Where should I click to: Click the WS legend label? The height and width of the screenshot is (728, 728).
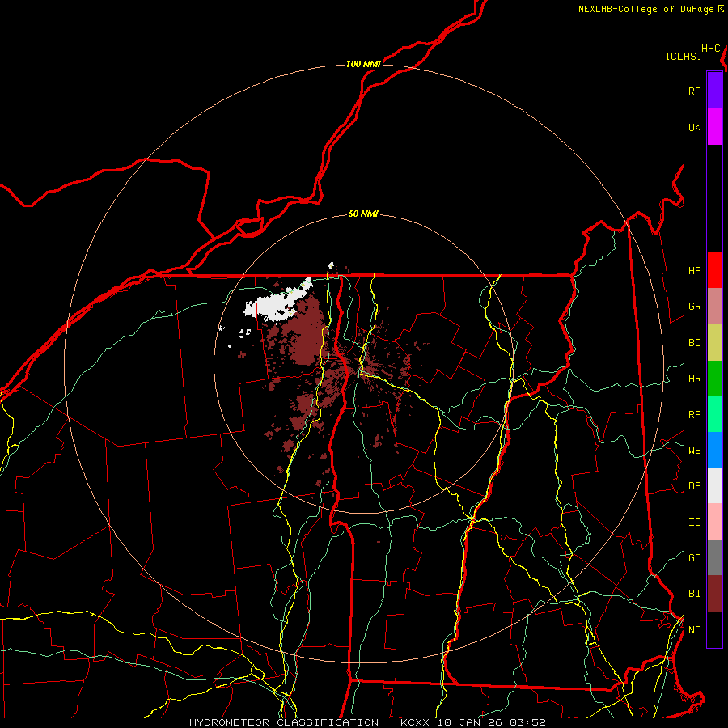(694, 450)
